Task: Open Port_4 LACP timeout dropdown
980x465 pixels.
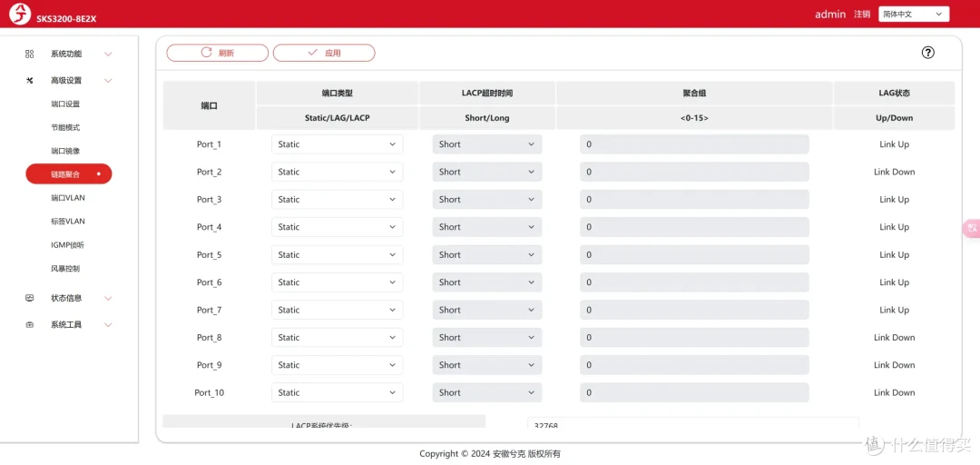Action: tap(487, 226)
